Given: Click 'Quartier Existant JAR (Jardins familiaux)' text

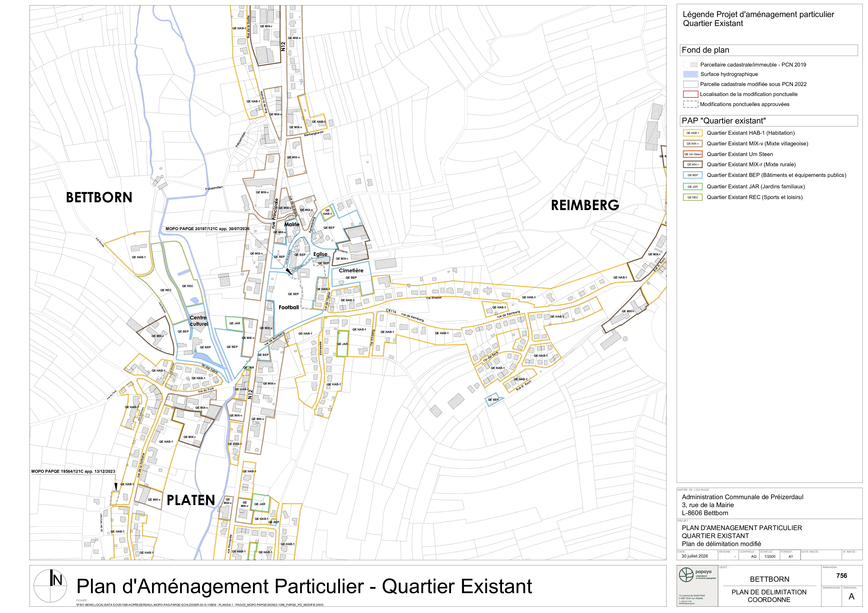Looking at the screenshot, I should pyautogui.click(x=756, y=187).
